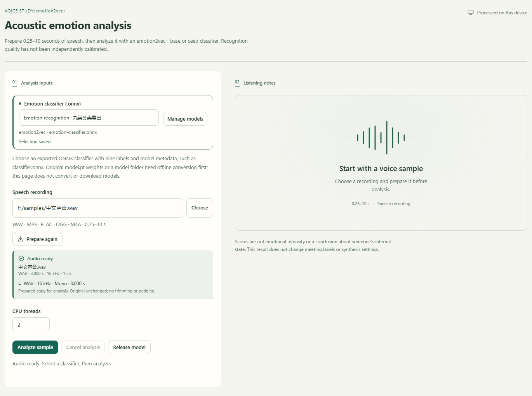Click the 02 Listening notes section heading
The image size is (532, 396).
tap(255, 83)
